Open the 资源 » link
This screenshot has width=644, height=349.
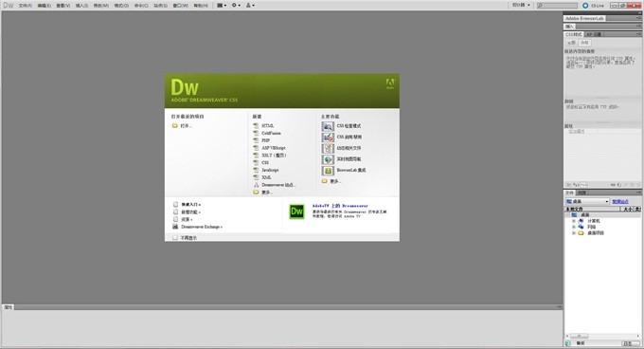(x=187, y=219)
